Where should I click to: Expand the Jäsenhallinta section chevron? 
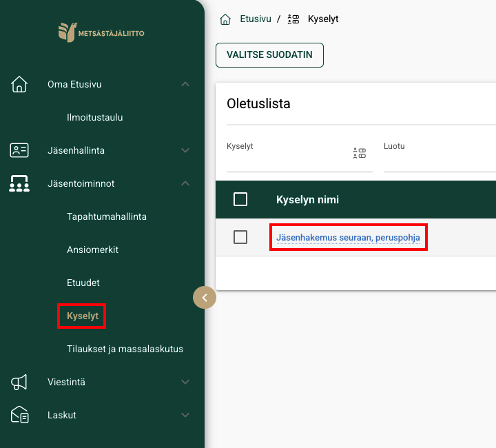coord(185,150)
